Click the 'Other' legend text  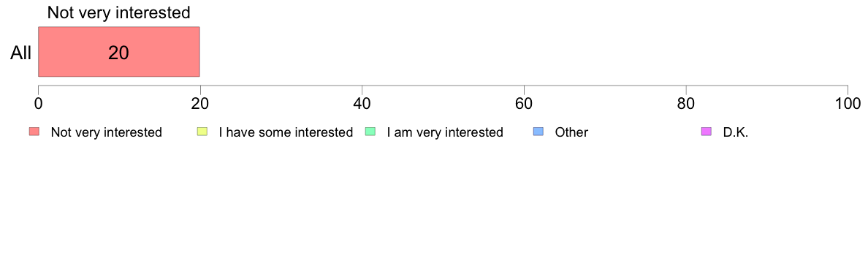click(x=571, y=132)
